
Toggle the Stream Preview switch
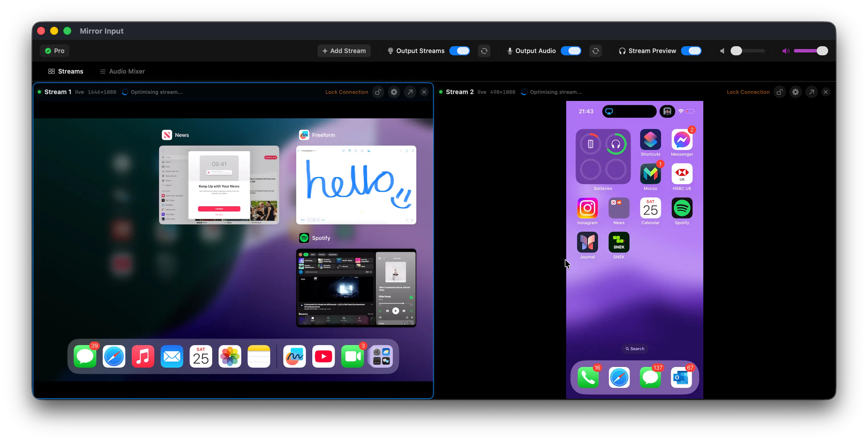(x=691, y=51)
